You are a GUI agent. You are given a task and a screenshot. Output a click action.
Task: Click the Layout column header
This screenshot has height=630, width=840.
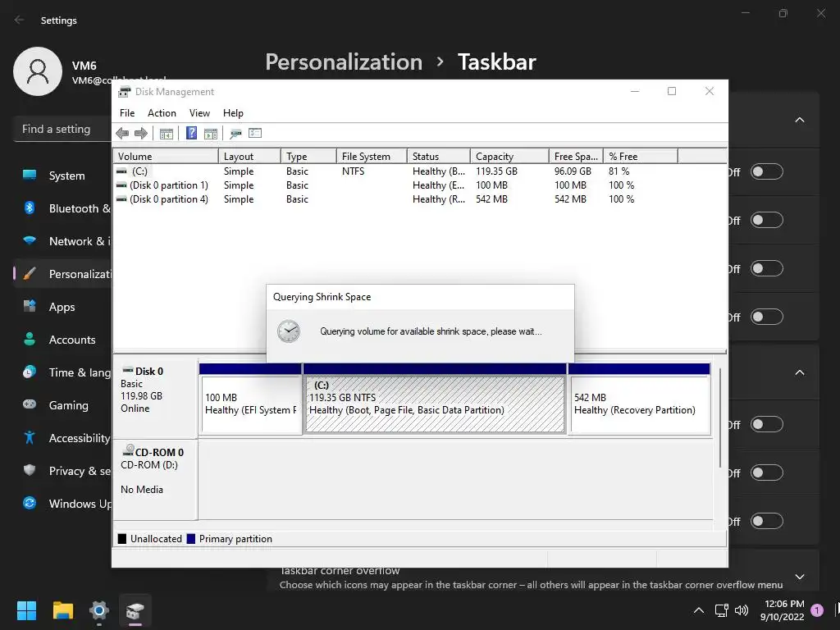click(x=249, y=157)
